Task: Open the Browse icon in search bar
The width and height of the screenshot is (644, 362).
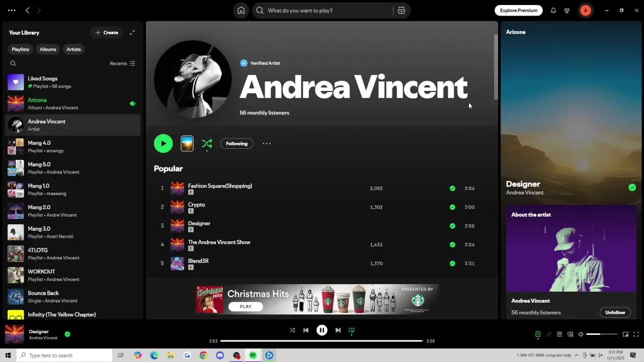Action: 401,11
